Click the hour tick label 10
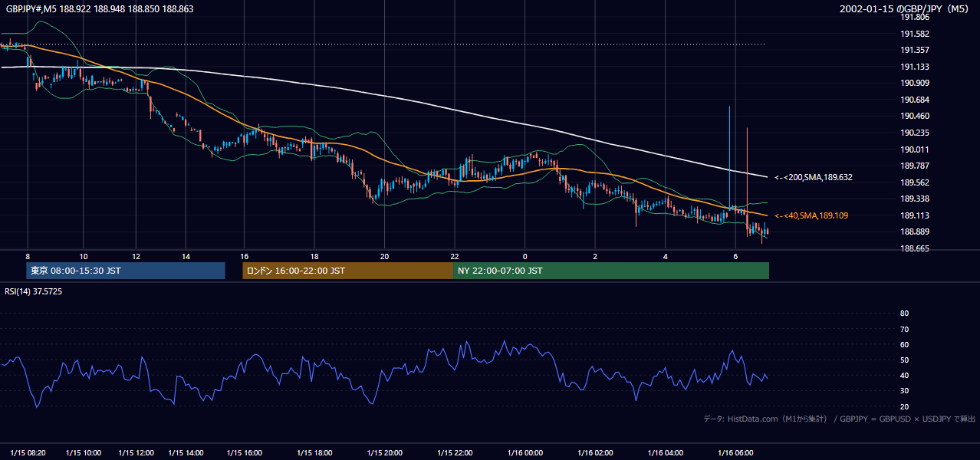980x460 pixels. (83, 256)
